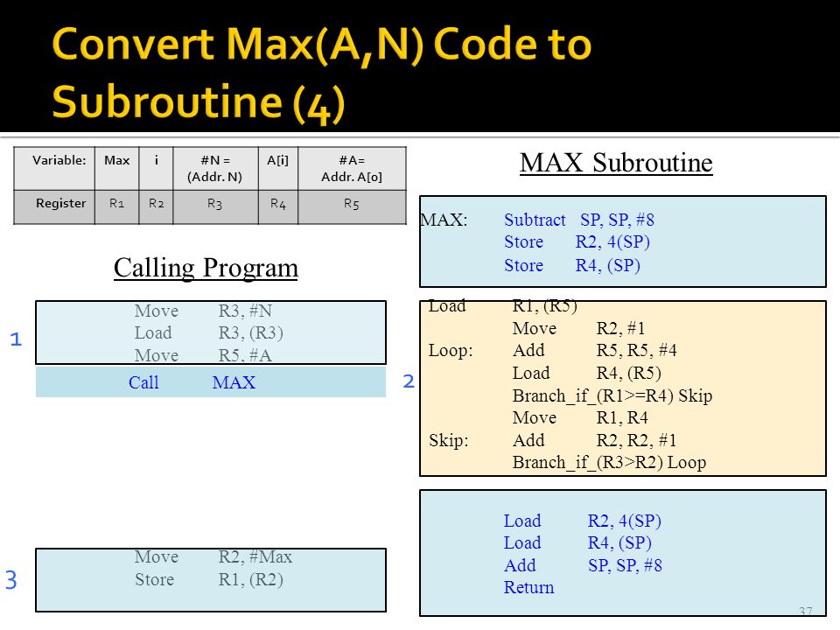The height and width of the screenshot is (630, 840).
Task: Click the slide page number '37'
Action: point(806,612)
